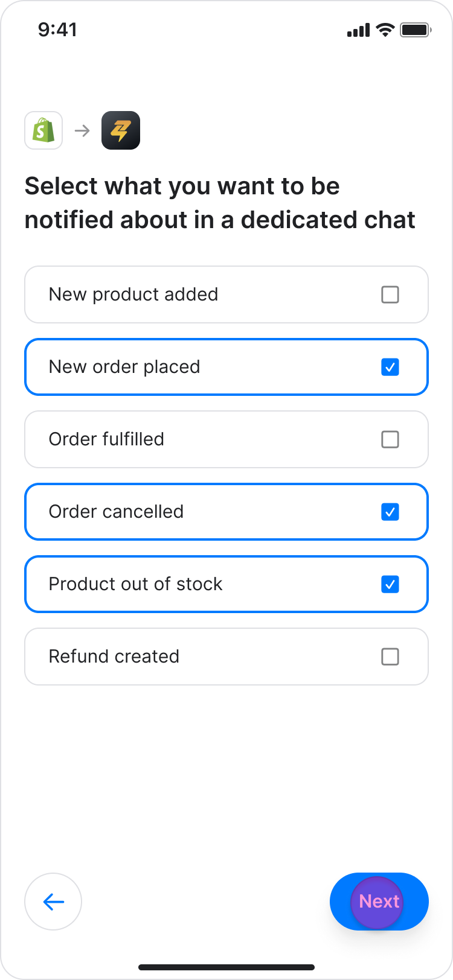The width and height of the screenshot is (453, 980).
Task: Tap the battery indicator icon
Action: pos(415,30)
